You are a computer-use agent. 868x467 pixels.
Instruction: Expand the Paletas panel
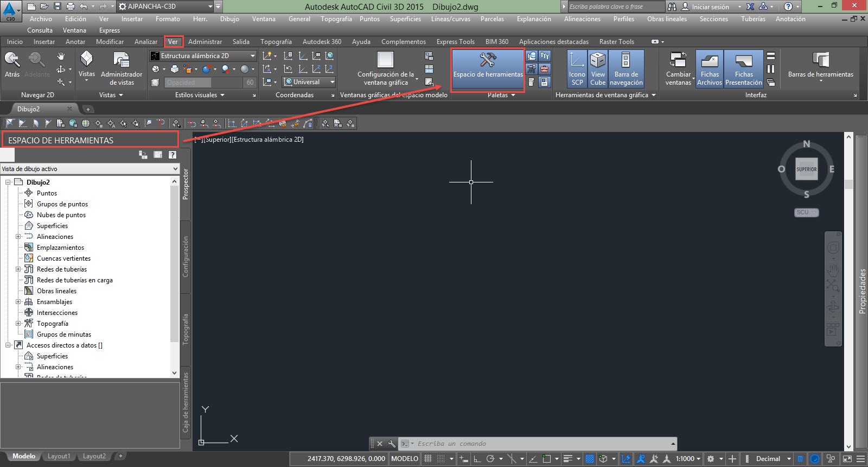(501, 95)
